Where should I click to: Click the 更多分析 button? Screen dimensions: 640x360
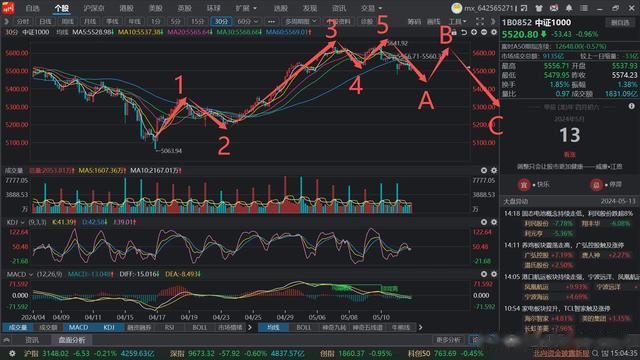click(x=448, y=340)
